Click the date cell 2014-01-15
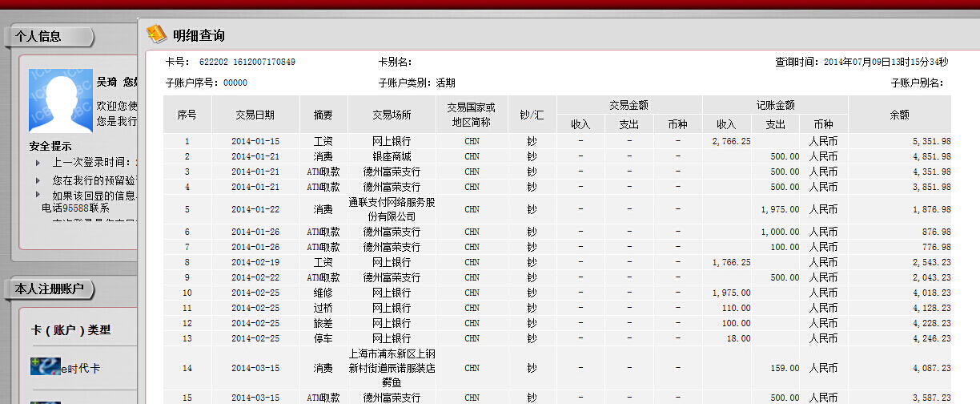The image size is (980, 404). pos(255,141)
